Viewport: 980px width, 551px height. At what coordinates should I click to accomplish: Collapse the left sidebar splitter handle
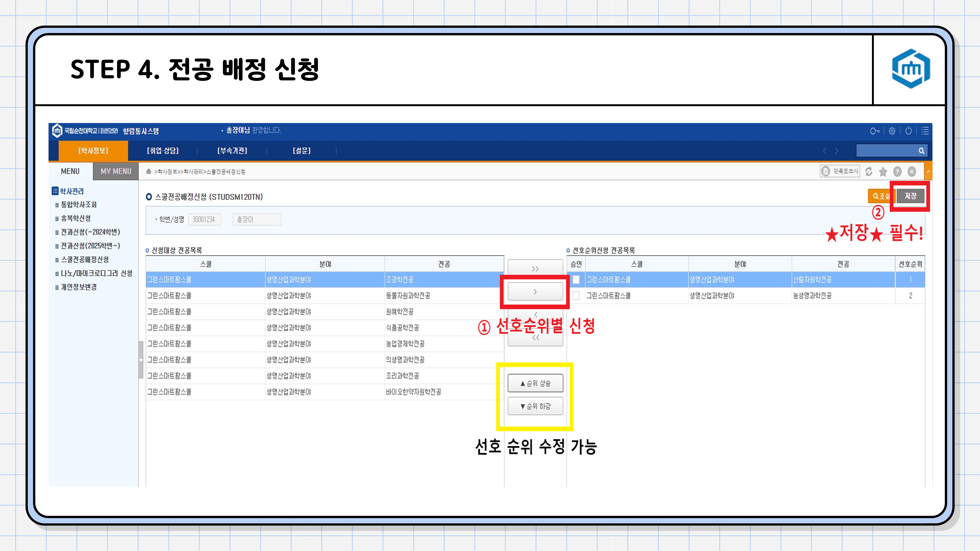tap(141, 360)
